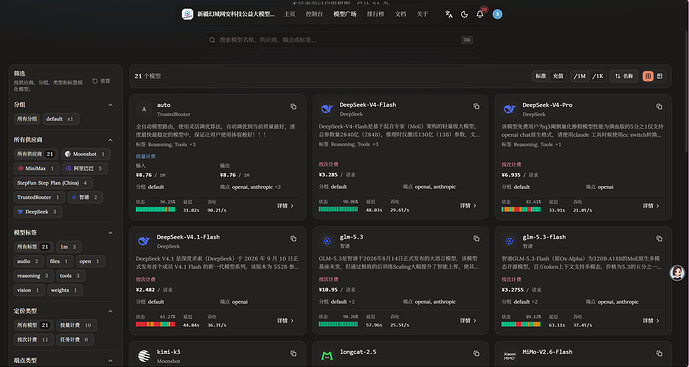Copy the kimi-k3 model name
Image resolution: width=690 pixels, height=367 pixels.
coord(293,353)
